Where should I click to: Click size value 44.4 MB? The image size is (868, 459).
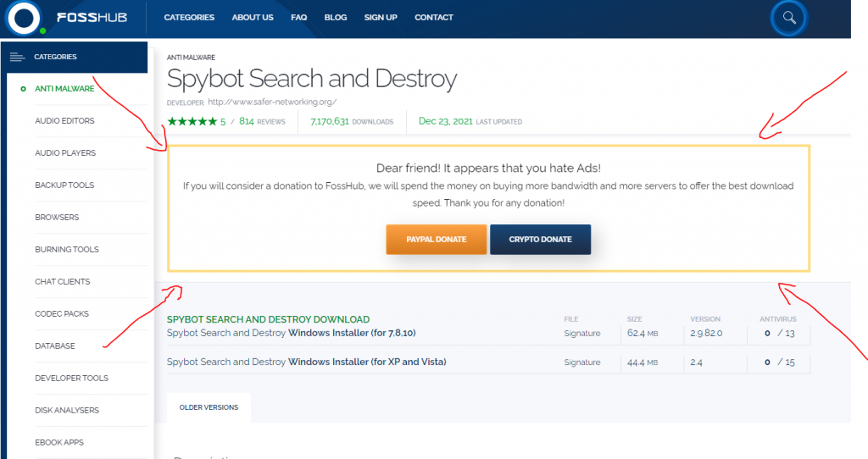pos(643,362)
